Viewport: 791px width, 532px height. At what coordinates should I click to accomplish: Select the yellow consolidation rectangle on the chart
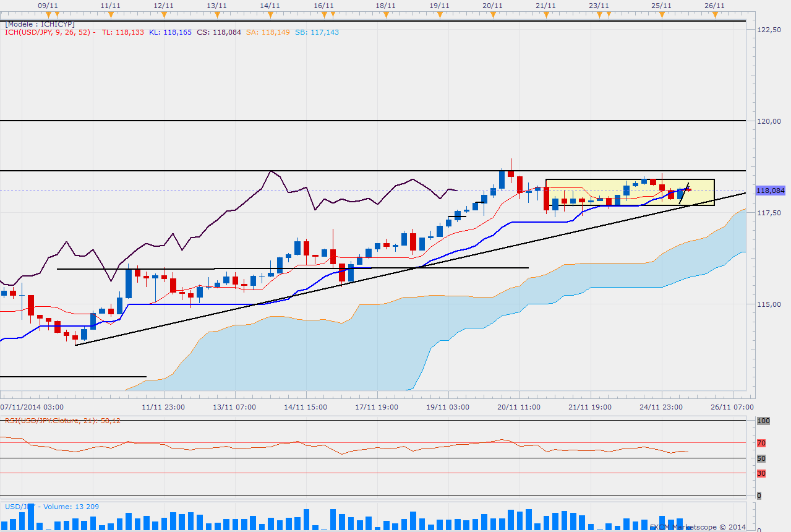tap(630, 192)
